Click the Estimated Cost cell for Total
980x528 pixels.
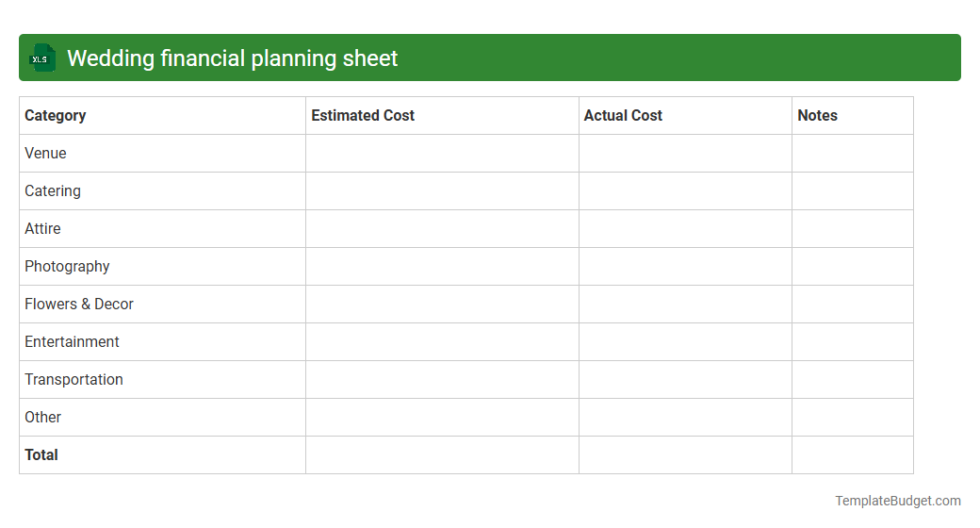click(x=442, y=454)
